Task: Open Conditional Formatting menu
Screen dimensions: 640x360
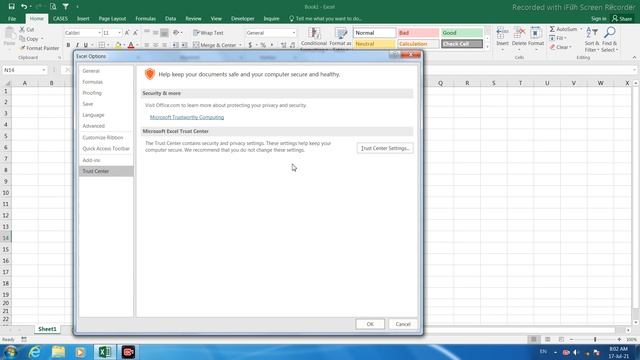Action: pos(314,39)
